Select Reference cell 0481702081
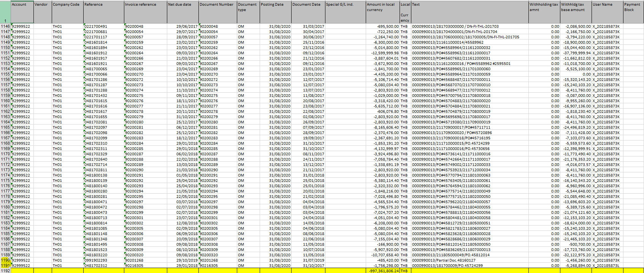 click(x=104, y=122)
